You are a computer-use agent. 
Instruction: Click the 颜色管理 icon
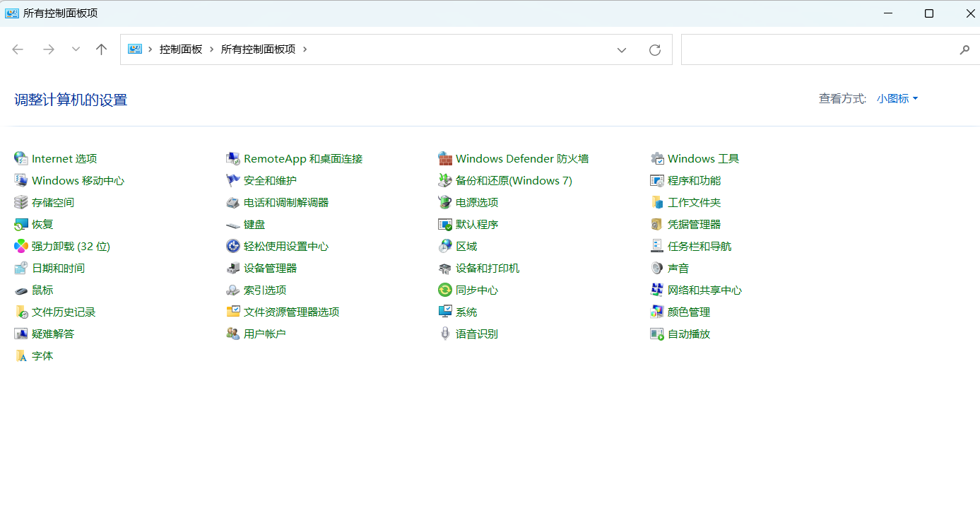[x=656, y=312]
